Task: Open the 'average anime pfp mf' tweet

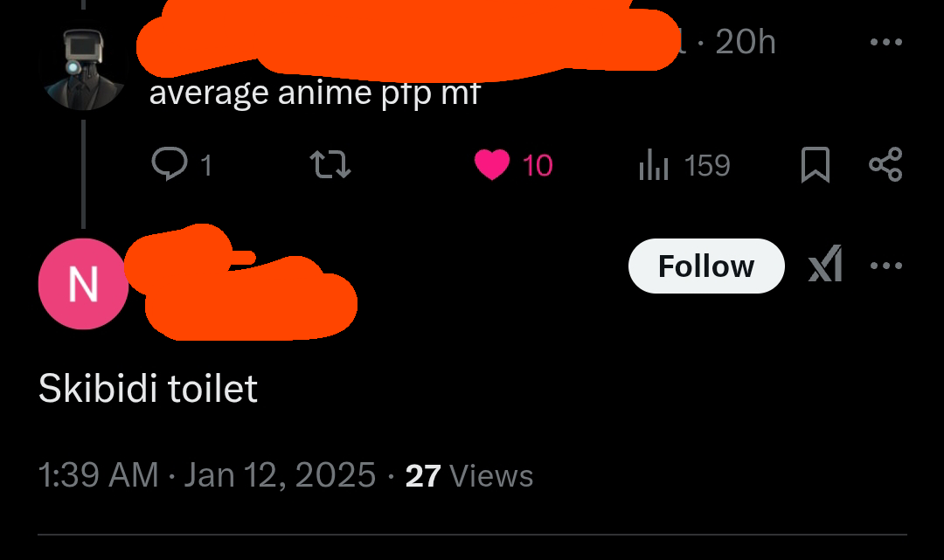Action: pyautogui.click(x=315, y=93)
